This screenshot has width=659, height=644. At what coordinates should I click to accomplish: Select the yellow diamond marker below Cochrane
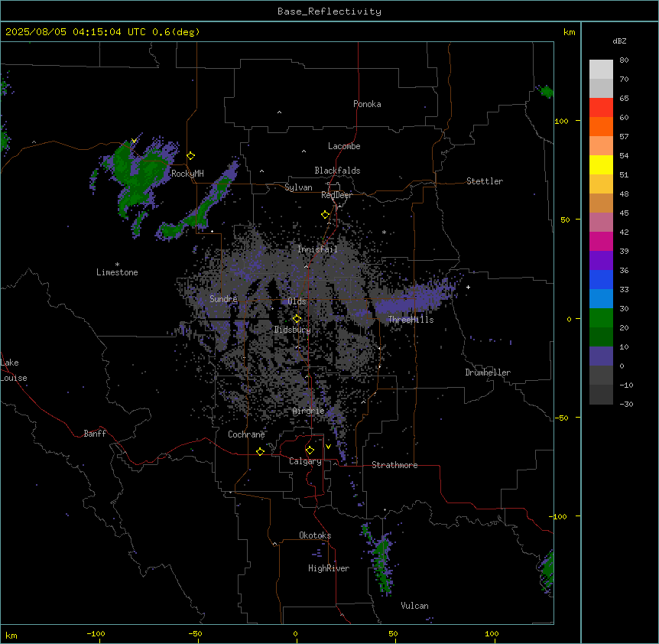260,451
